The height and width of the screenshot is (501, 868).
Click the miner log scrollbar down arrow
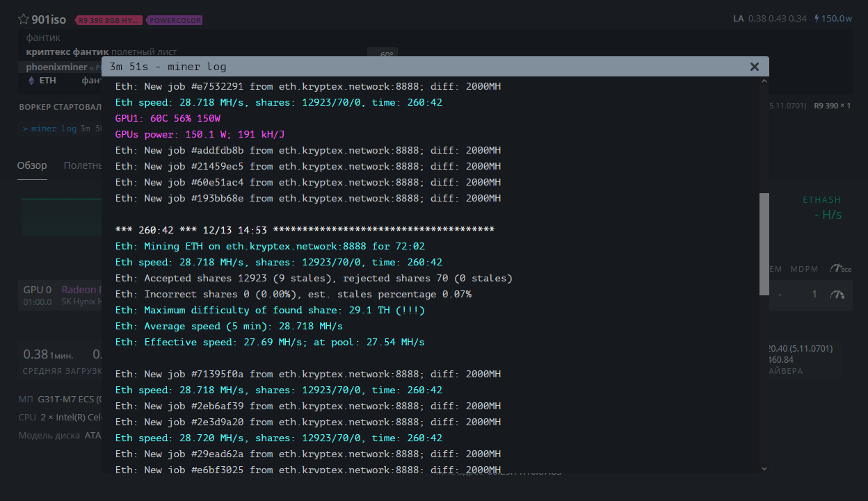pos(764,469)
